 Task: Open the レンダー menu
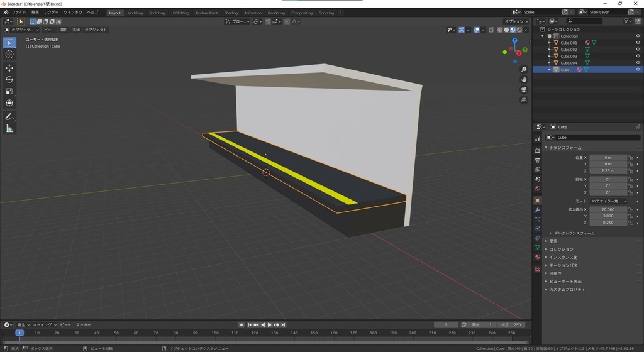(x=52, y=13)
